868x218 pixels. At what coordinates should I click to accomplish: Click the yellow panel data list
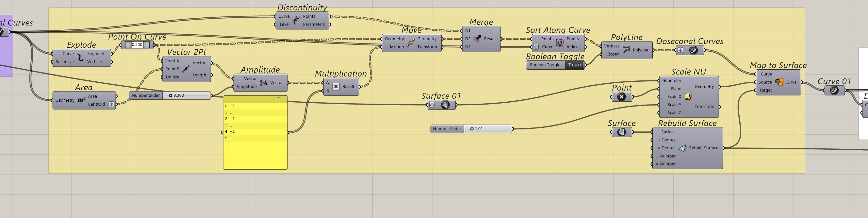(x=255, y=132)
